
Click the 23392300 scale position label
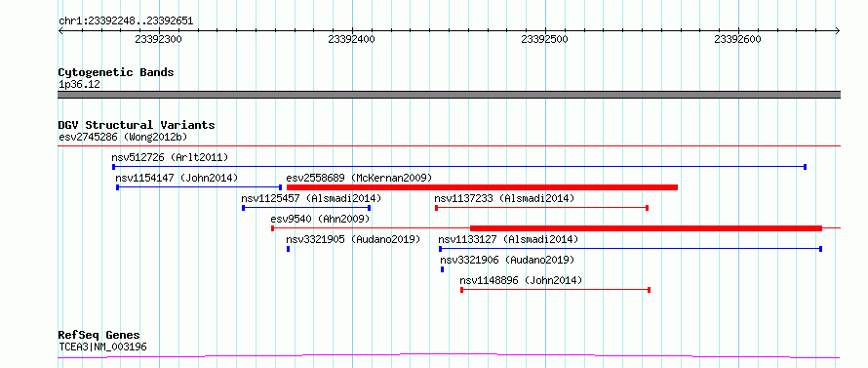click(158, 39)
